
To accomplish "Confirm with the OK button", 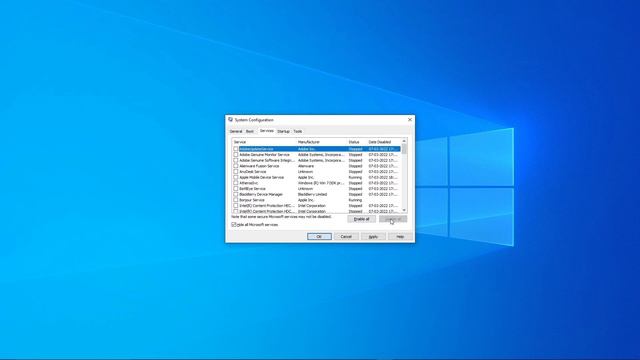I will [319, 237].
